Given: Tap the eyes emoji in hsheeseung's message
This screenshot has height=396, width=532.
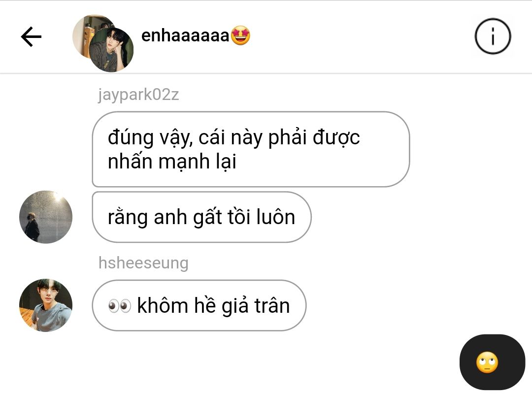Looking at the screenshot, I should [x=119, y=306].
